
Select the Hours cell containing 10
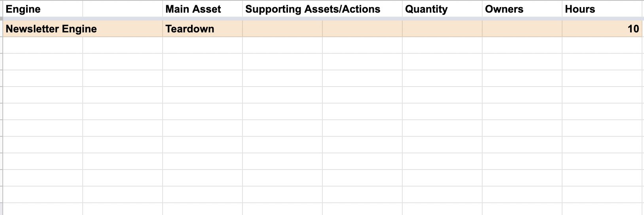602,29
